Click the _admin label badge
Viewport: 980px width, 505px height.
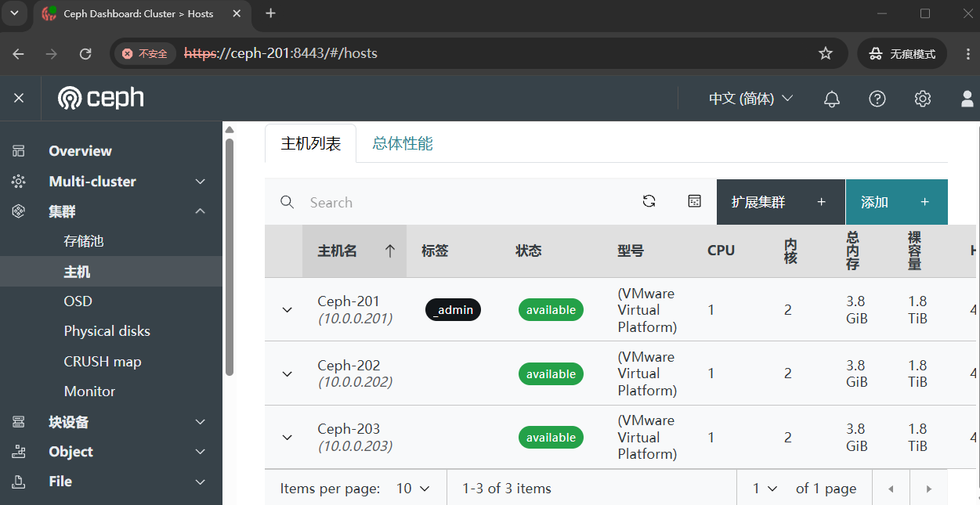click(453, 310)
